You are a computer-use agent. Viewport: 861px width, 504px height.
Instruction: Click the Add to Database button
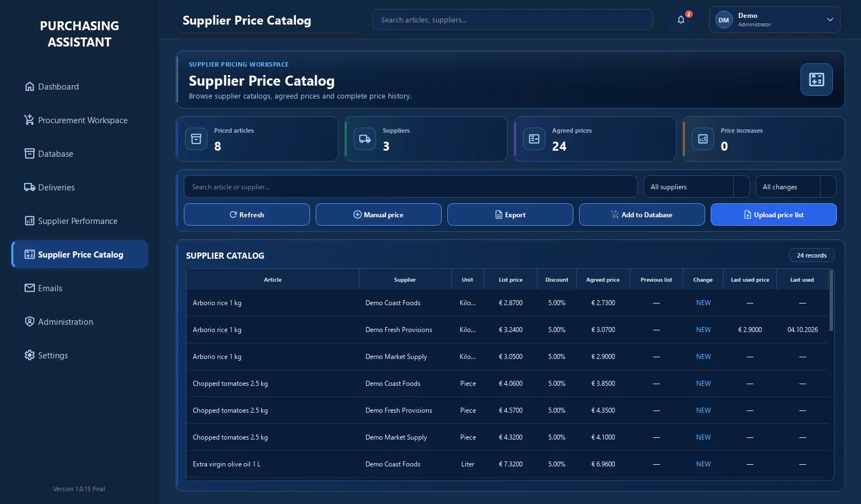tap(642, 214)
